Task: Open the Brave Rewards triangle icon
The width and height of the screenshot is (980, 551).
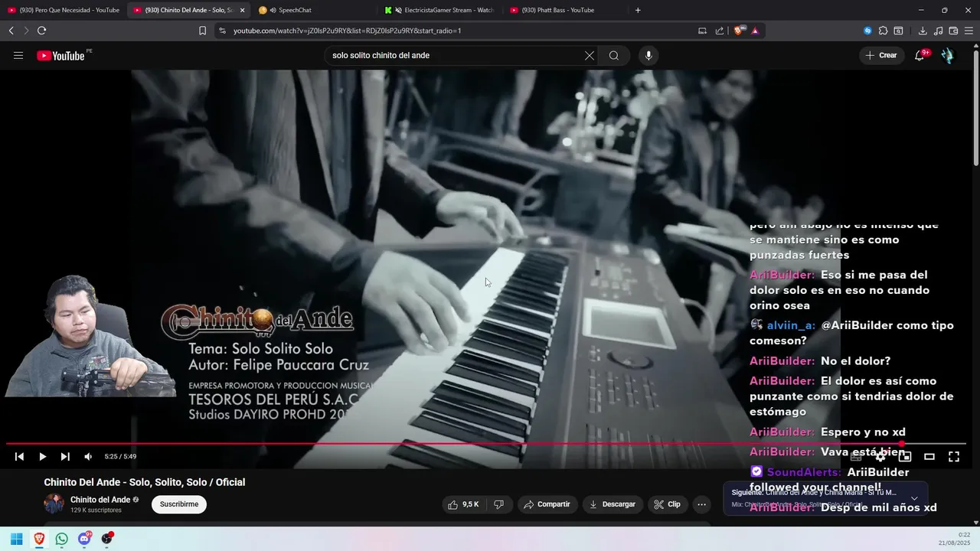Action: tap(755, 31)
